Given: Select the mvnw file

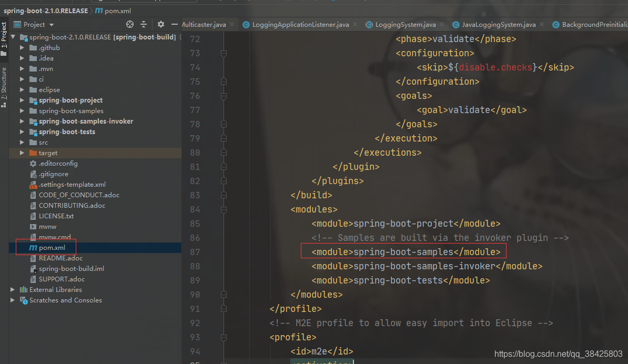Looking at the screenshot, I should (47, 227).
